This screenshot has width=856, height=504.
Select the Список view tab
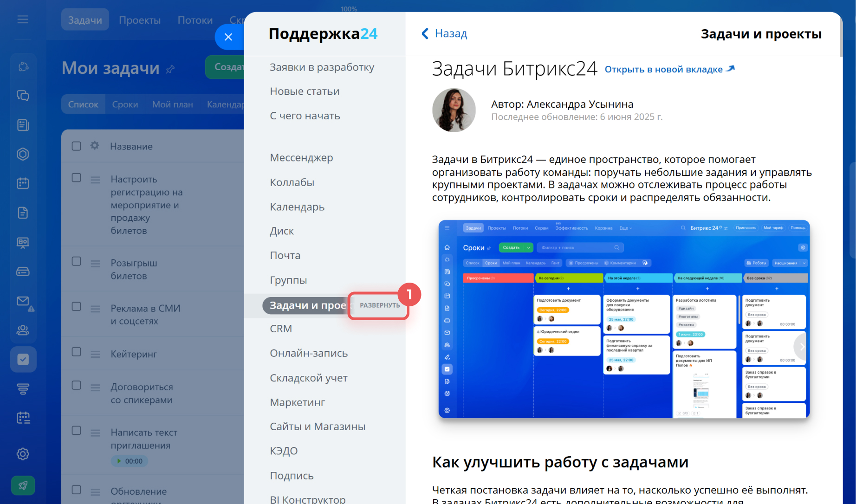[83, 104]
